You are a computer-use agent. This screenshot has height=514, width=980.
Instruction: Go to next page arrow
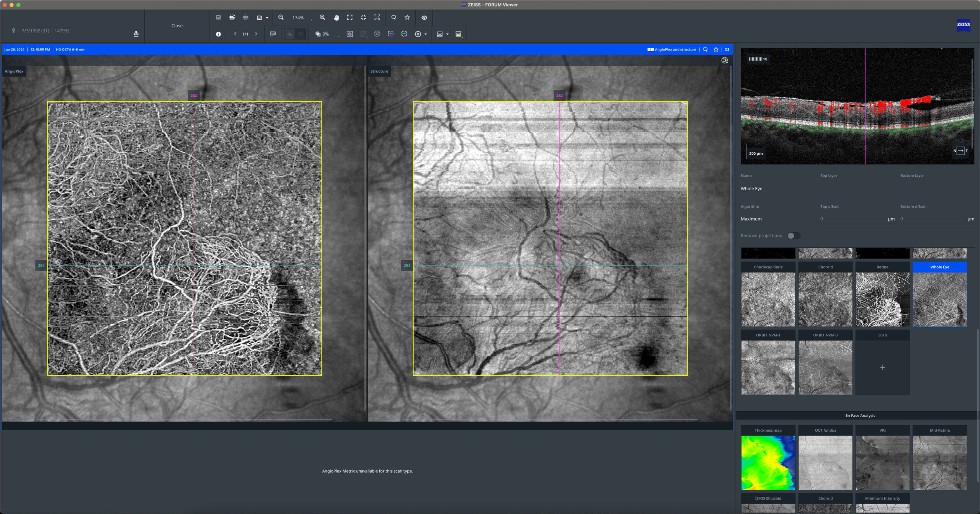(x=256, y=34)
